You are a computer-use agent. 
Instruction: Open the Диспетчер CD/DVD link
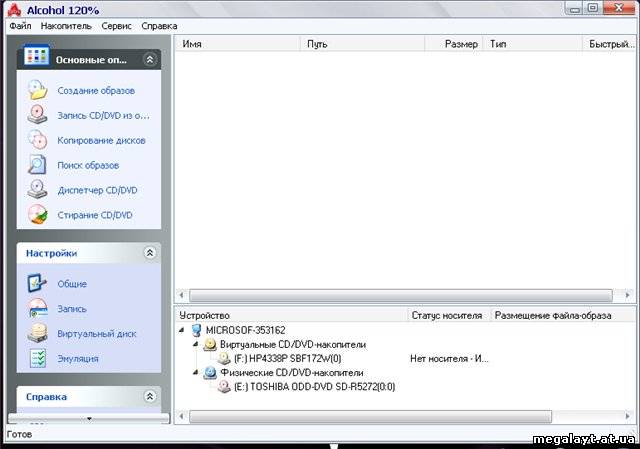(x=97, y=190)
